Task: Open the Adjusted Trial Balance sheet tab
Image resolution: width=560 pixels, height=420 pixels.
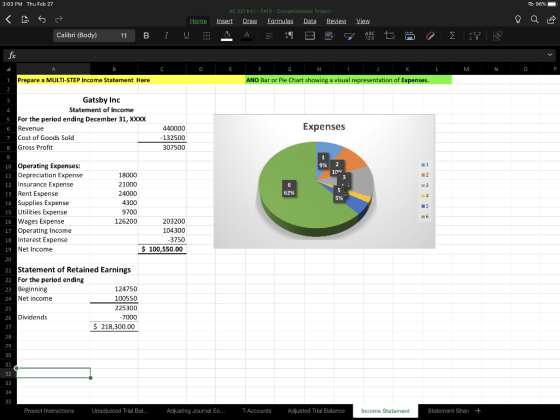Action: (x=316, y=411)
